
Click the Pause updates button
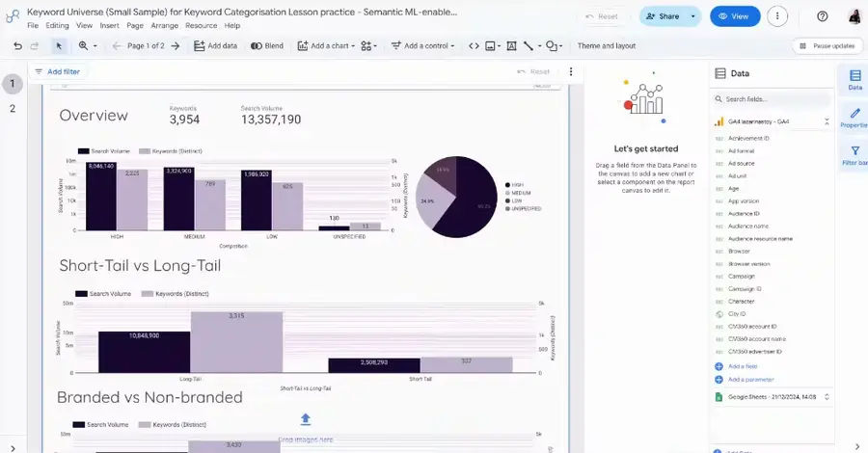(827, 46)
